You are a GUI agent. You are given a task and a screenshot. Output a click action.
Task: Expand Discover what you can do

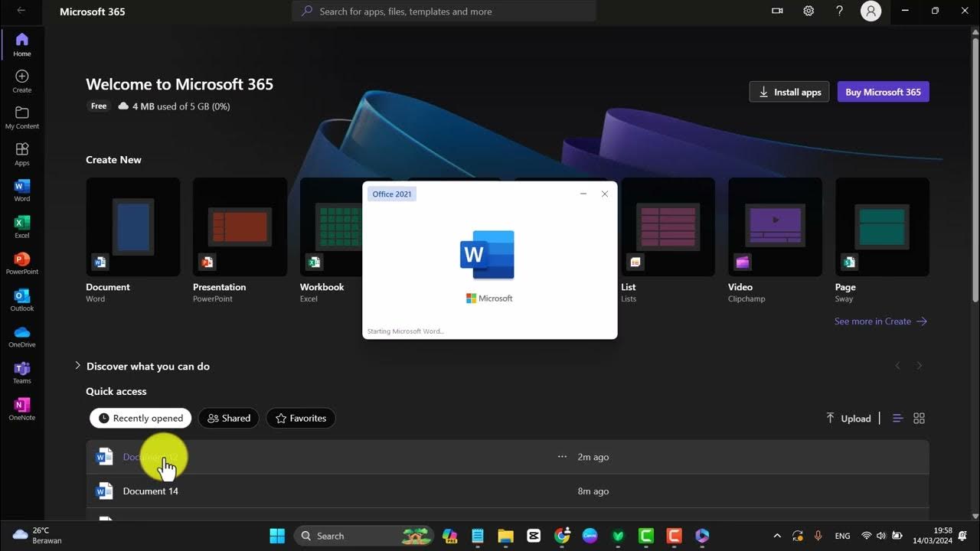click(x=142, y=366)
